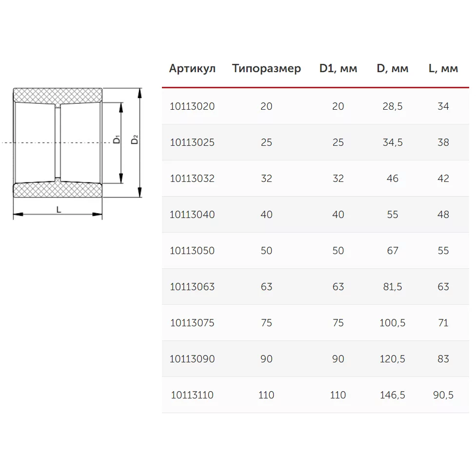Click the L value 42
Viewport: 476px width, 476px height.
(443, 178)
